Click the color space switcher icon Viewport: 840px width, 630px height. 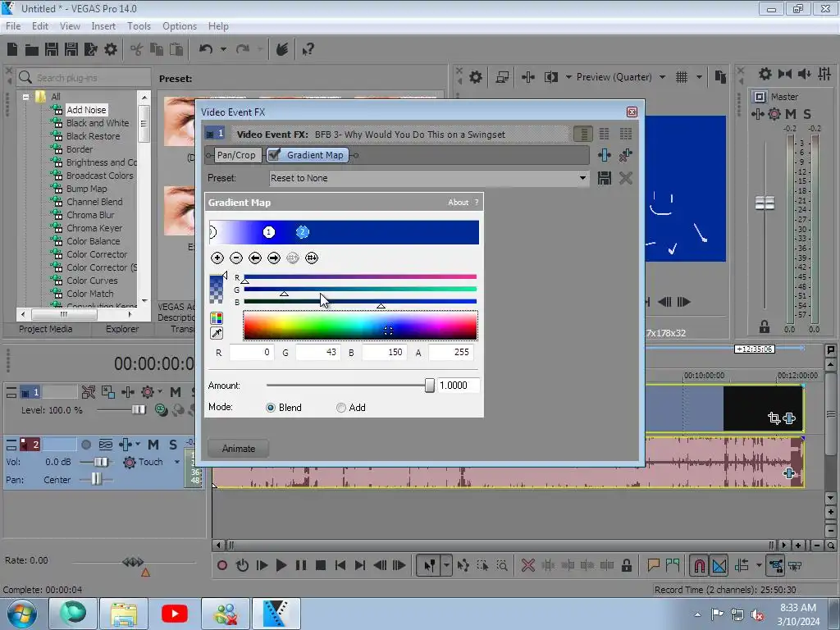click(217, 318)
